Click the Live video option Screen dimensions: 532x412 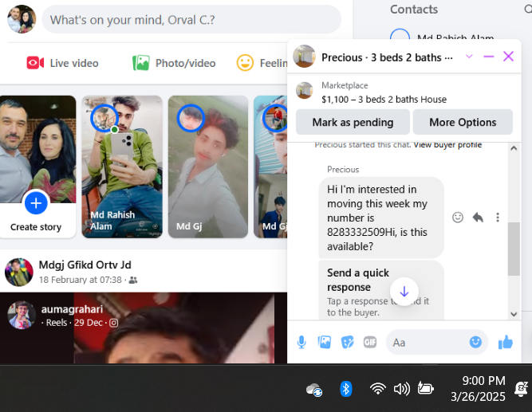63,63
